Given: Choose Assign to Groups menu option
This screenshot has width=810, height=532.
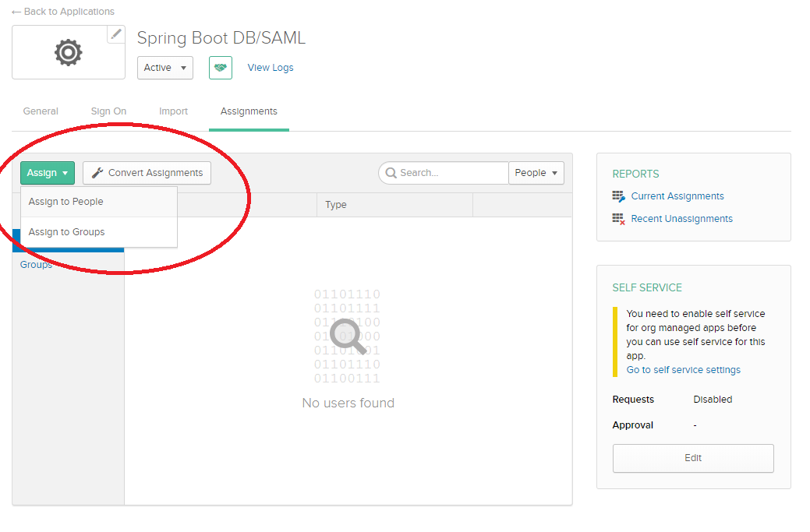Looking at the screenshot, I should point(99,232).
